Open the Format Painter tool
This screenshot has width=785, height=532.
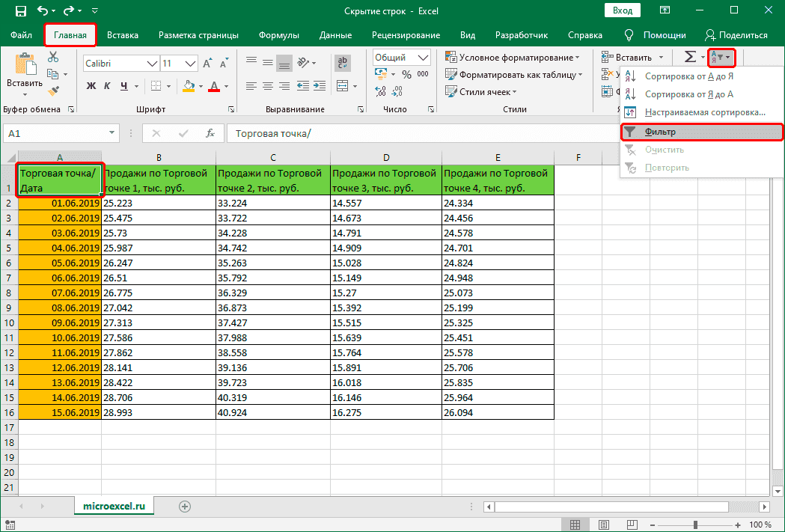pos(52,91)
